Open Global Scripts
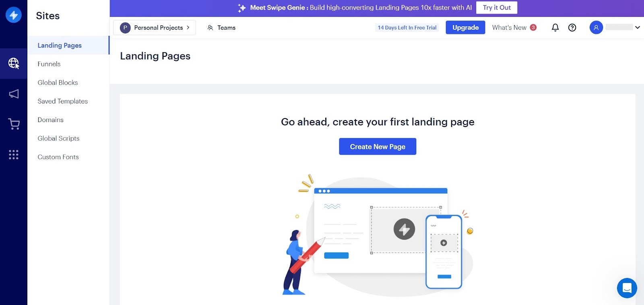 [x=58, y=138]
